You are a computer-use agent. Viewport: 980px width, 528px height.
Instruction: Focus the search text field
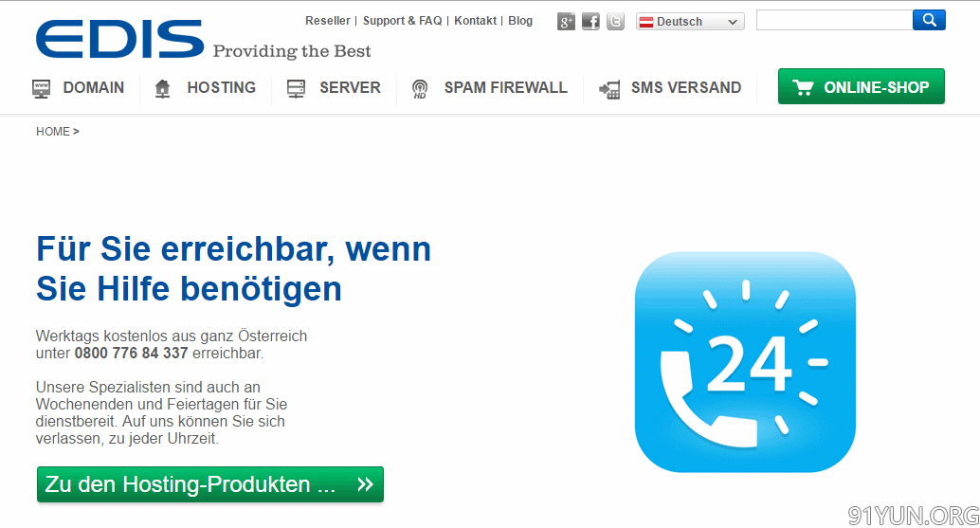tap(834, 20)
